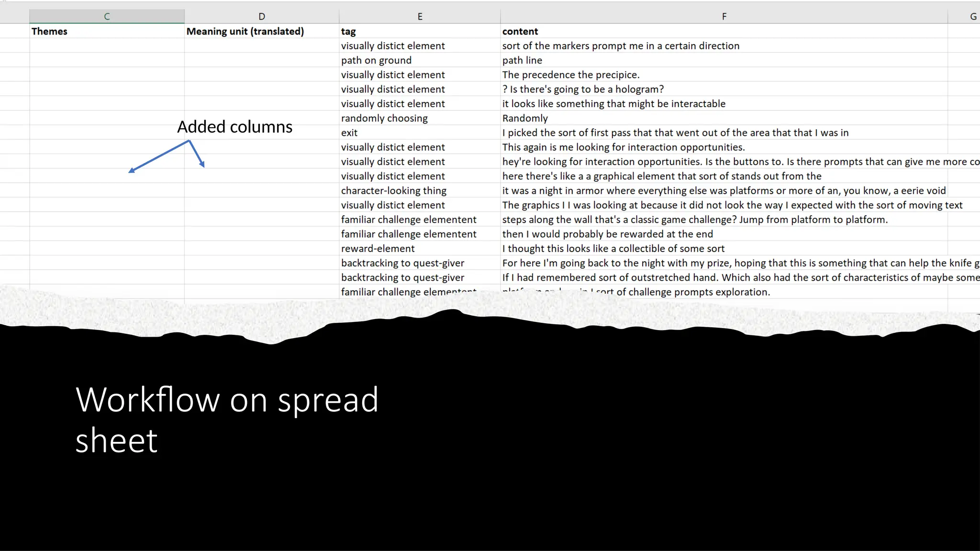This screenshot has width=980, height=551.
Task: Select column G header
Action: [x=964, y=16]
